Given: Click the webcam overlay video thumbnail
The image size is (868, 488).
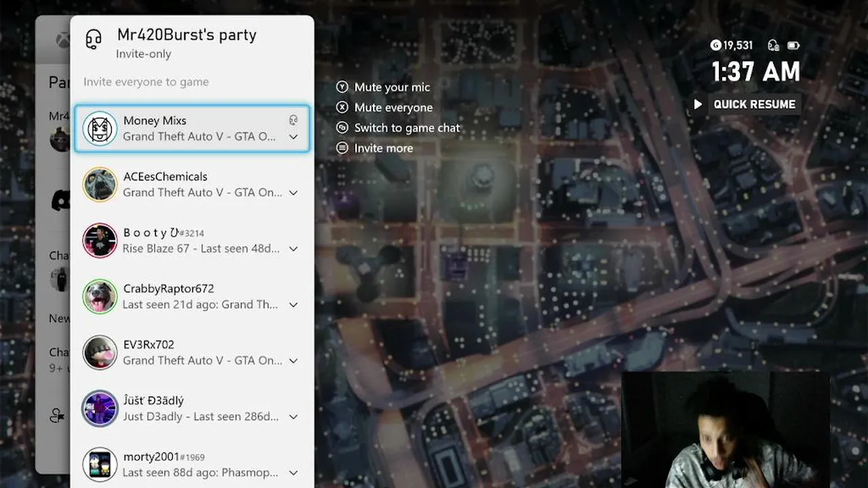Looking at the screenshot, I should [x=726, y=430].
